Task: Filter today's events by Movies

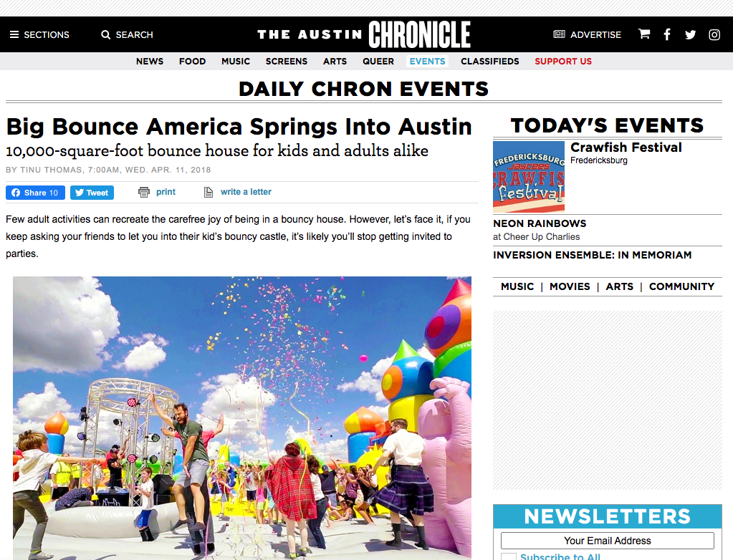Action: pos(570,286)
